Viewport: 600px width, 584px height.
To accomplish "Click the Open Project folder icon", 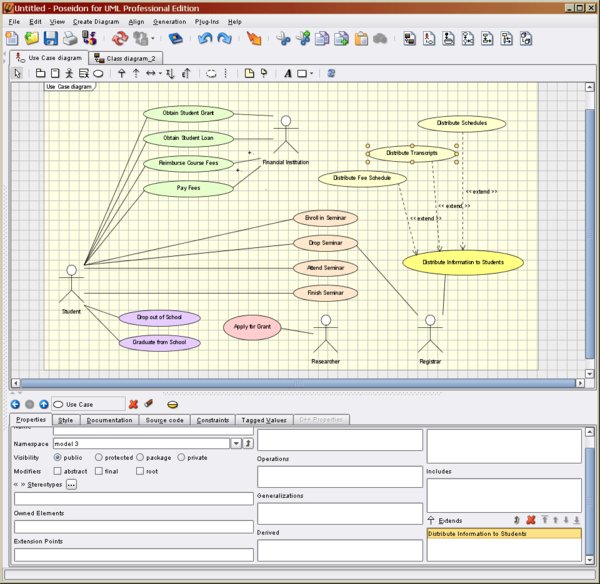I will pos(31,39).
